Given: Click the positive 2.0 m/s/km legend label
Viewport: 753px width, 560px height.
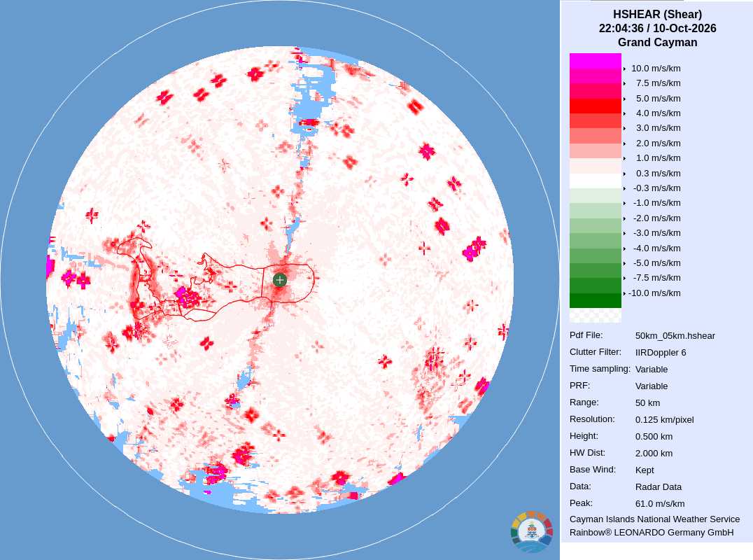Looking at the screenshot, I should tap(658, 143).
